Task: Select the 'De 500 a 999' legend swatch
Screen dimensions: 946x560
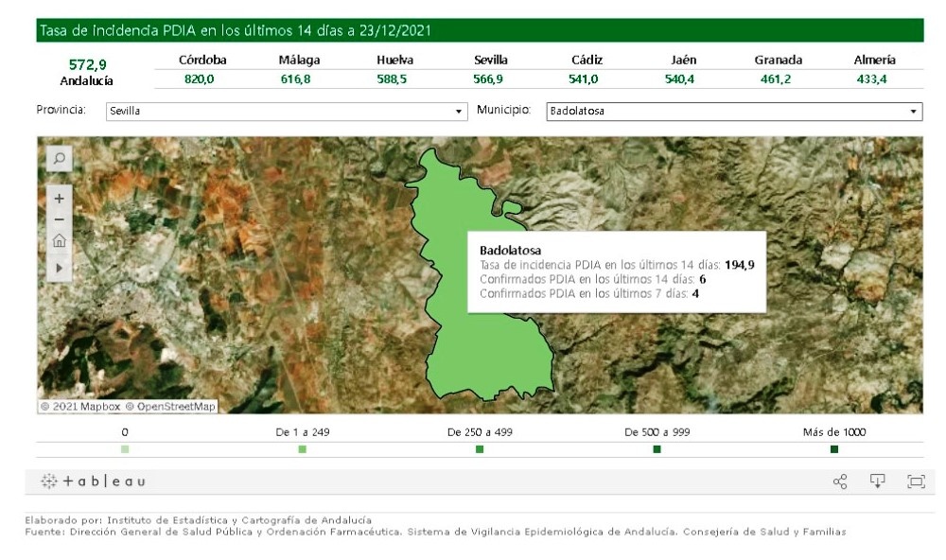Action: [657, 449]
